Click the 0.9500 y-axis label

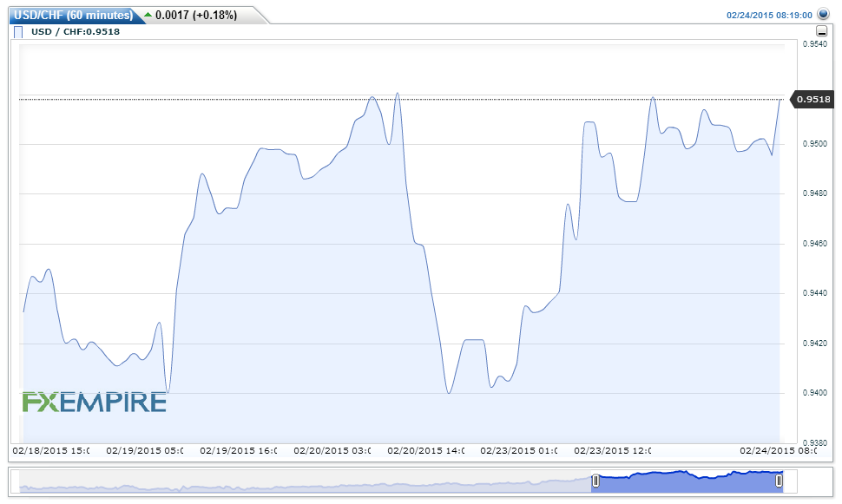click(x=814, y=144)
